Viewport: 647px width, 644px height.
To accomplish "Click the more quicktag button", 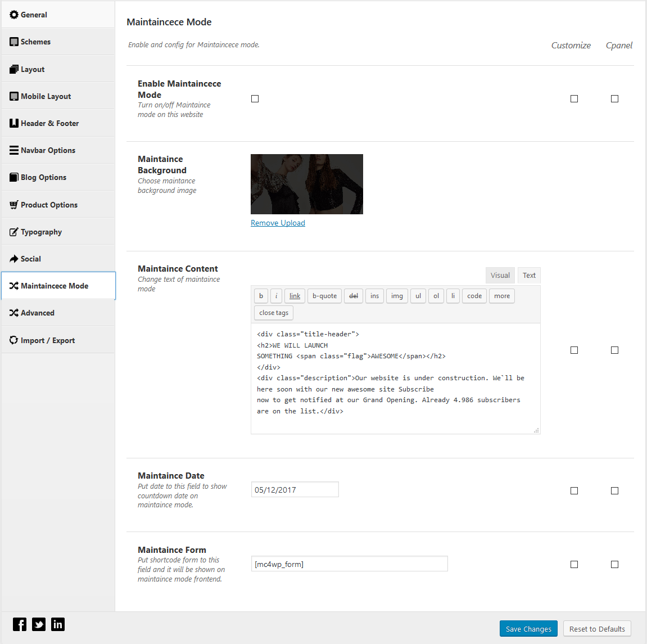I will tap(502, 296).
